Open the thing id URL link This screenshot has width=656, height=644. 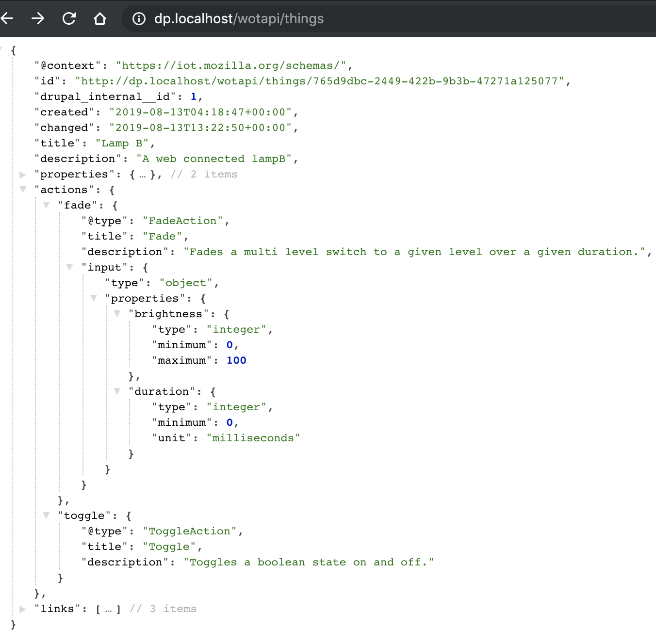point(319,81)
